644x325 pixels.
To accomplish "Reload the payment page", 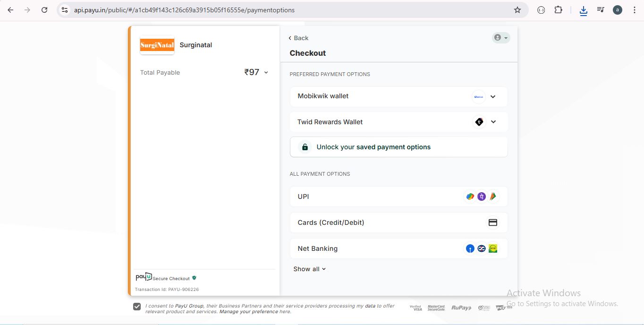I will 44,10.
